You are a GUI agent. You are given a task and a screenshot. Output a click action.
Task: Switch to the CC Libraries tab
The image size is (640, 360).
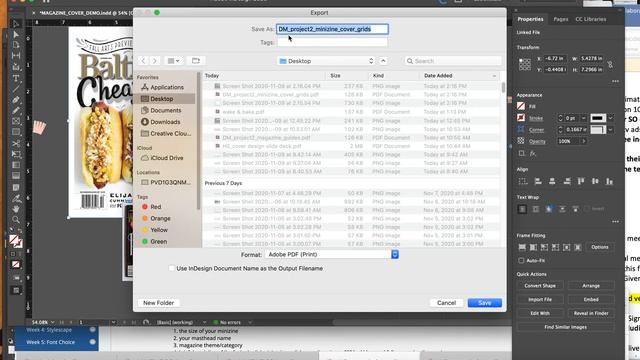591,19
